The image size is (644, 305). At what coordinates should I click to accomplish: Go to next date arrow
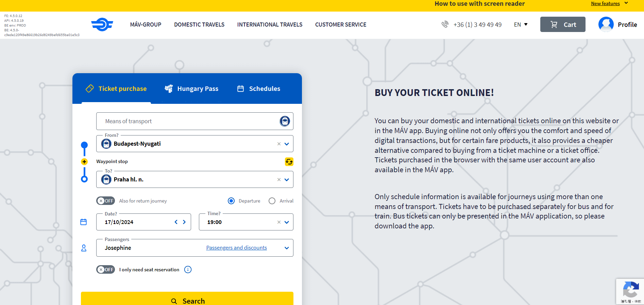coord(184,222)
